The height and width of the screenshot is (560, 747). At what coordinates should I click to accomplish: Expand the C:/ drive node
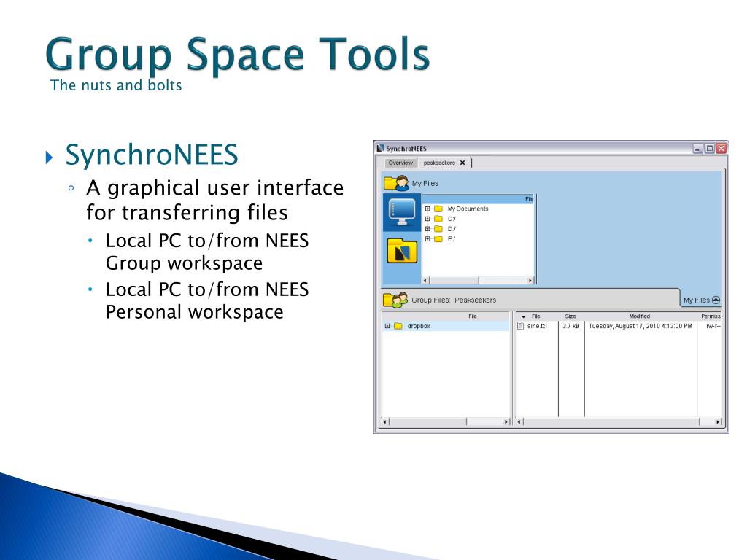pyautogui.click(x=427, y=219)
